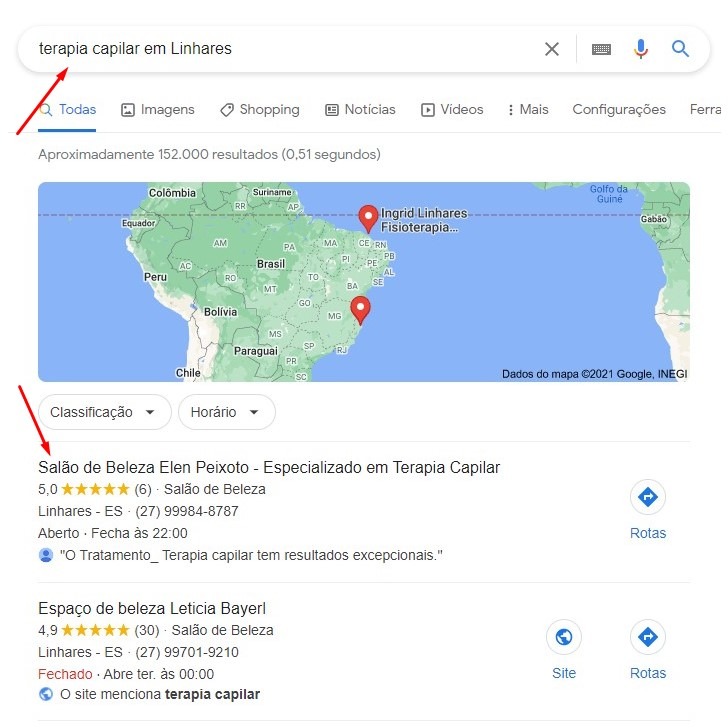
Task: Expand the Classificação filter dropdown
Action: coord(105,412)
